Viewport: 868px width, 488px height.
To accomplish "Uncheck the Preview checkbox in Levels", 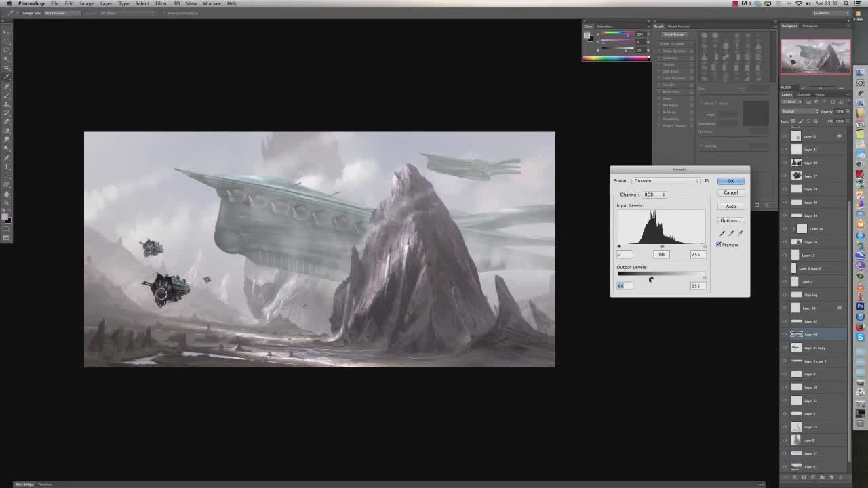I will (x=719, y=245).
